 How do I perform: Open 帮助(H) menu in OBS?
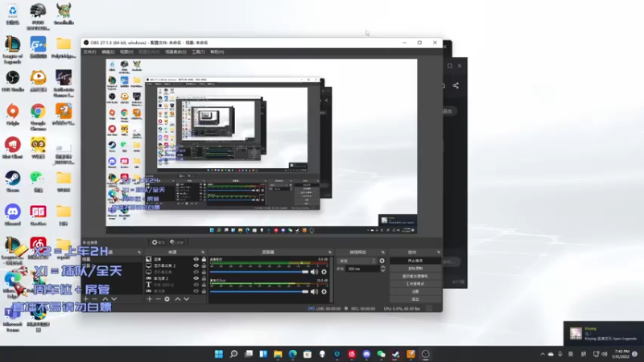(x=217, y=52)
